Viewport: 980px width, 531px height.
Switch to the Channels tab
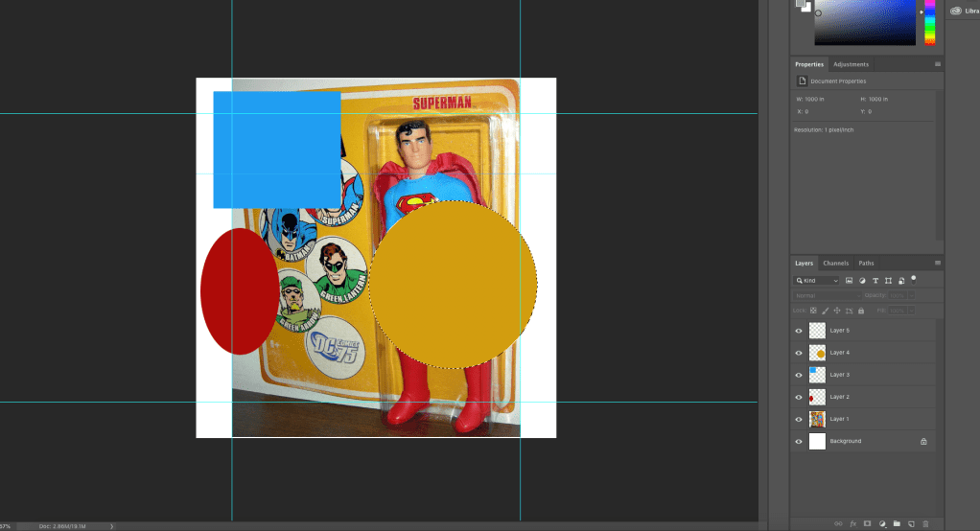(x=835, y=263)
